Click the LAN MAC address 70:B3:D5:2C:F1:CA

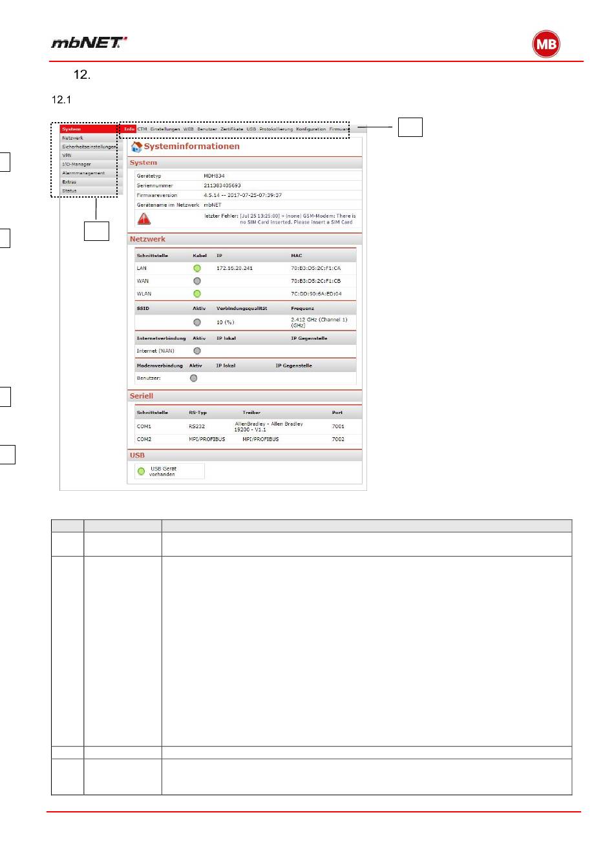click(x=315, y=268)
